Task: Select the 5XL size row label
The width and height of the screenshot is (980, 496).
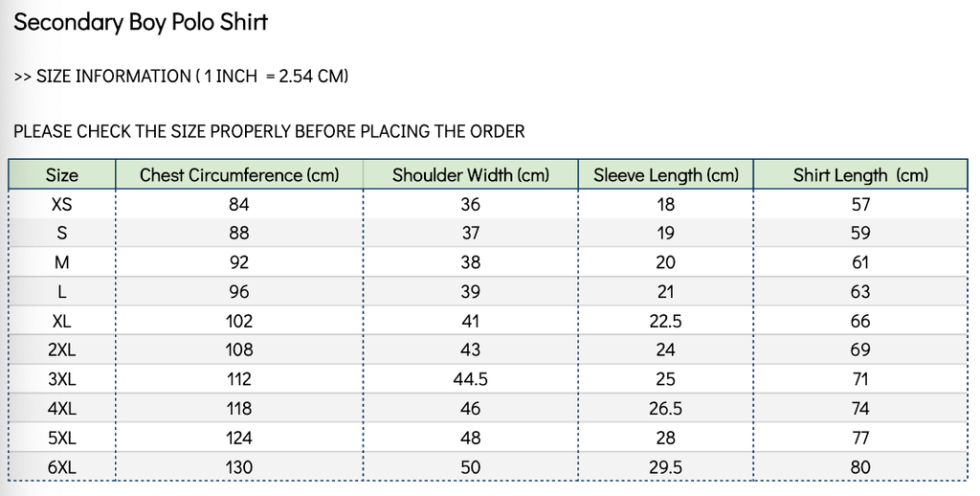Action: (62, 438)
